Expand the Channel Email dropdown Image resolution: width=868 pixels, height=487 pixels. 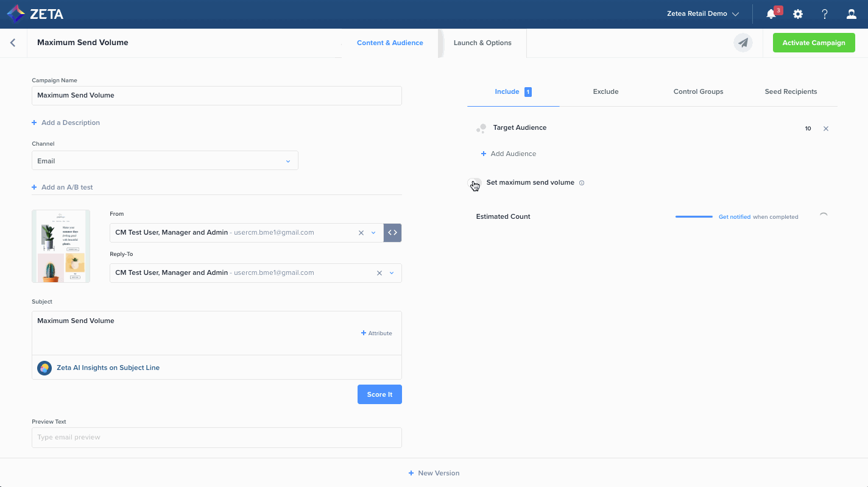coord(288,161)
